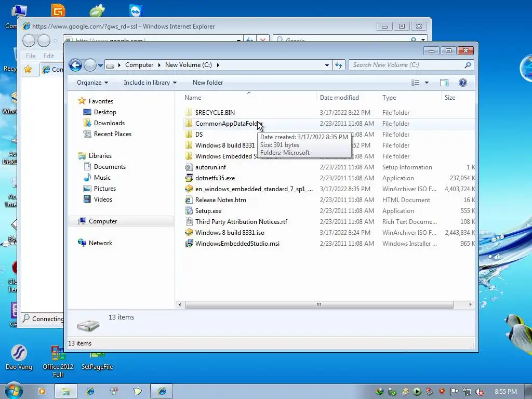Select the CommonAppDataFolder folder icon
The height and width of the screenshot is (399, 532).
coord(189,123)
